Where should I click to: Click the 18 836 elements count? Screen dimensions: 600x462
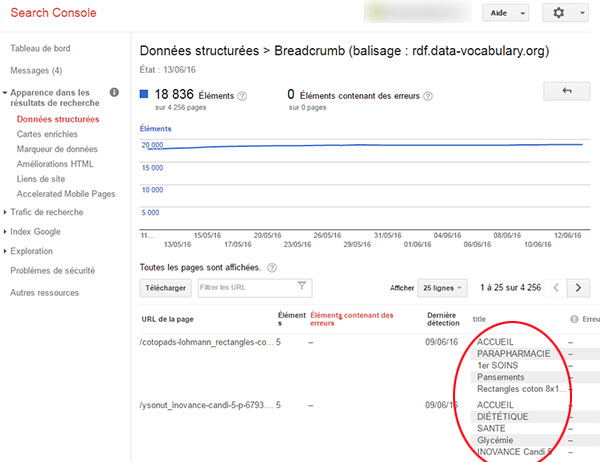pos(174,94)
